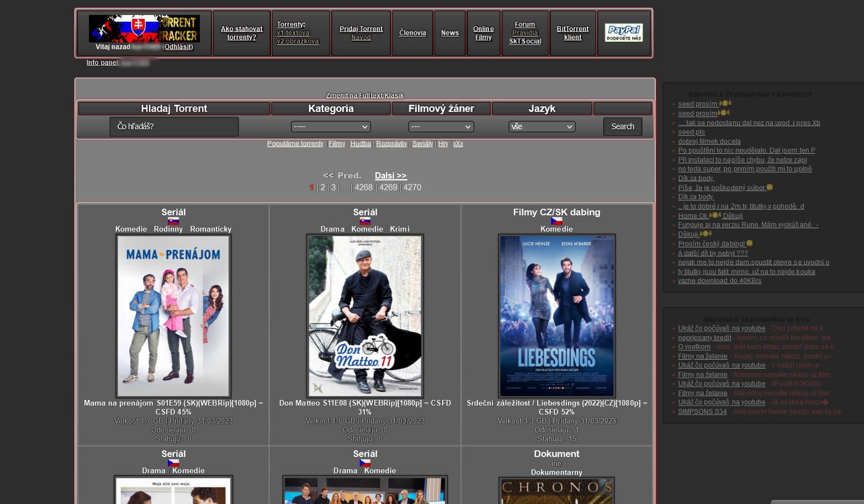This screenshot has width=864, height=504.
Task: Click 'Zmeniť na Fulltext/Klasik' link
Action: coord(365,96)
